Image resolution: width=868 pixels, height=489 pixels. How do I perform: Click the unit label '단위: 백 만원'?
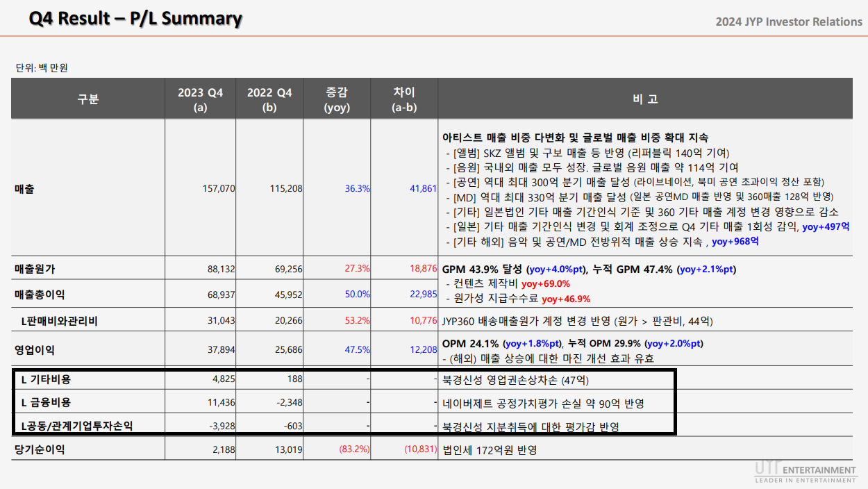coord(42,68)
